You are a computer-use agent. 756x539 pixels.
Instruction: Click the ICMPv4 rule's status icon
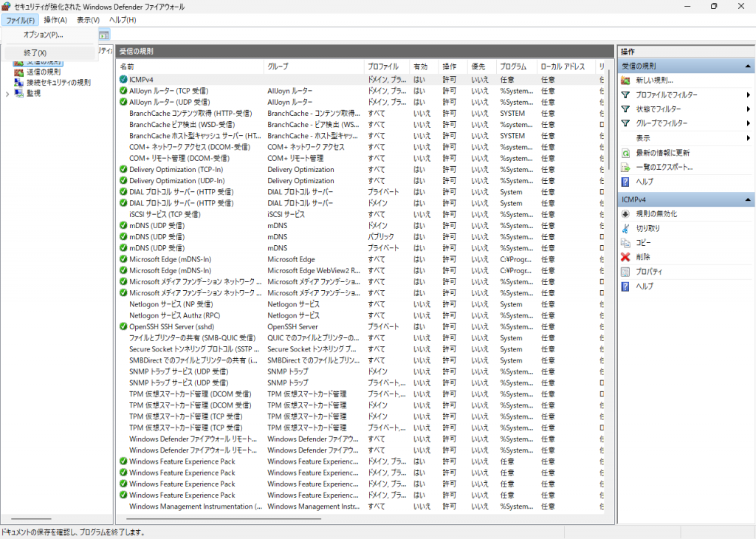click(123, 80)
